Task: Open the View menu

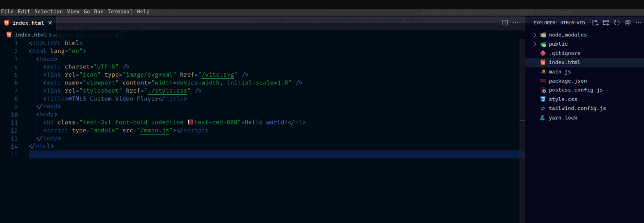Action: pos(73,12)
